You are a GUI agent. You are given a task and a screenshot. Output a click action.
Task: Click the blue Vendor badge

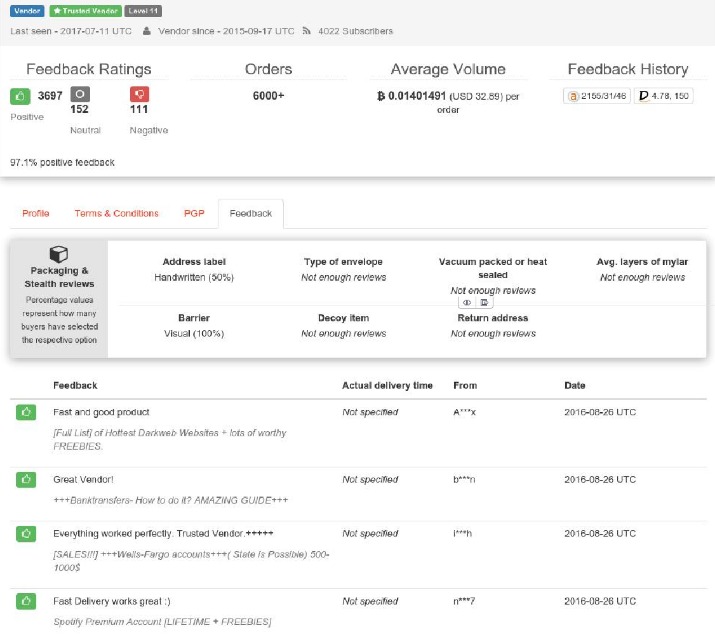(27, 10)
